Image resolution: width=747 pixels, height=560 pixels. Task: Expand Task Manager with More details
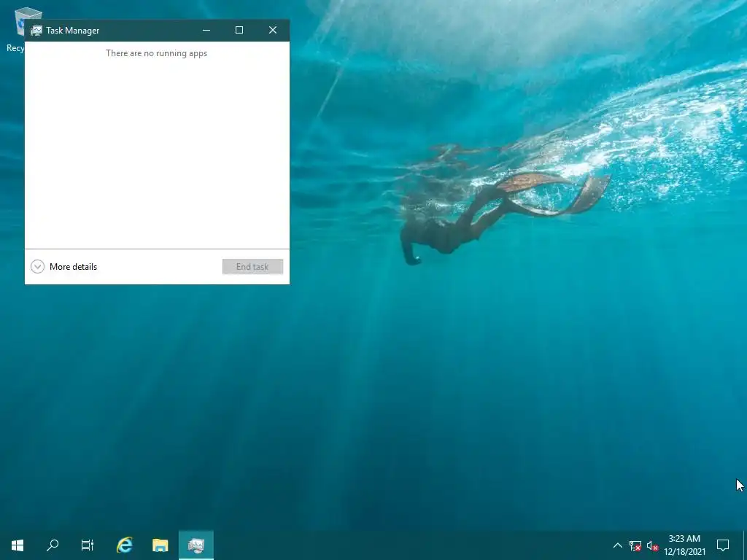64,267
